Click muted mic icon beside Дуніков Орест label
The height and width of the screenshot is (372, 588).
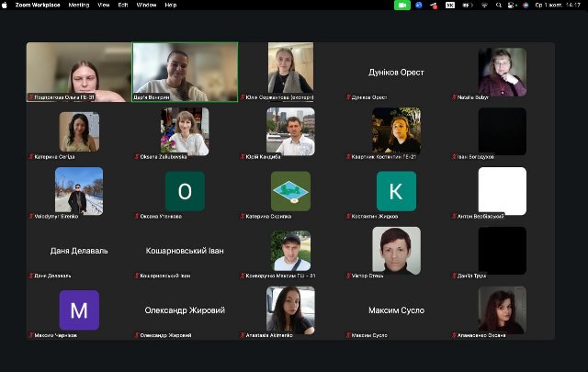pos(348,96)
